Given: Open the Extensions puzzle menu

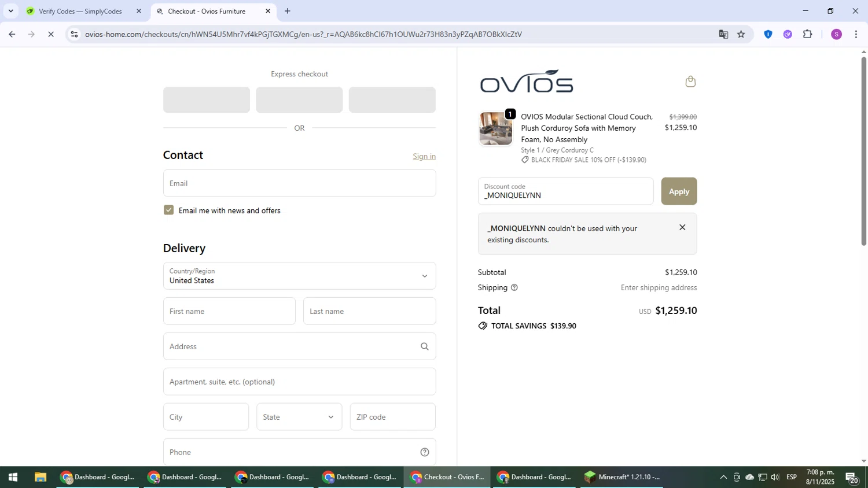Looking at the screenshot, I should pos(808,34).
